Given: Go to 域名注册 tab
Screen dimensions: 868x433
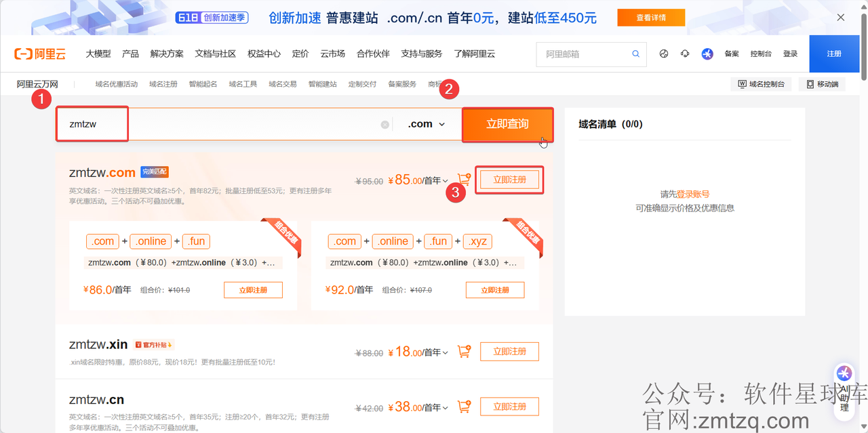Looking at the screenshot, I should coord(163,84).
